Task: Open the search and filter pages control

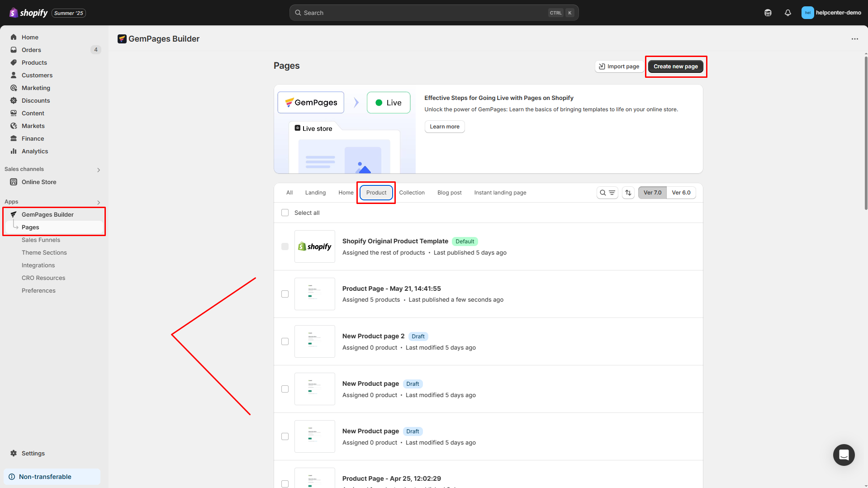Action: point(607,192)
